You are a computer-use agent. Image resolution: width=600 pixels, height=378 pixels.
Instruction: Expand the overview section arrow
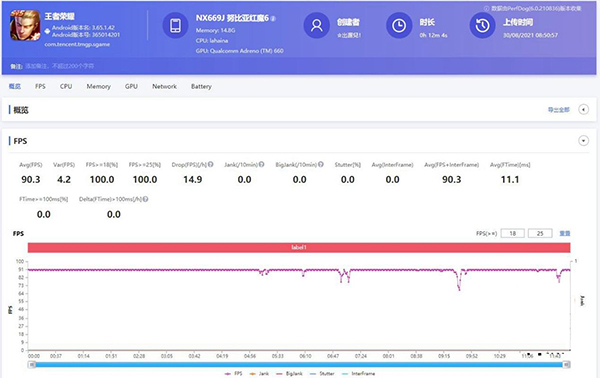pyautogui.click(x=583, y=110)
